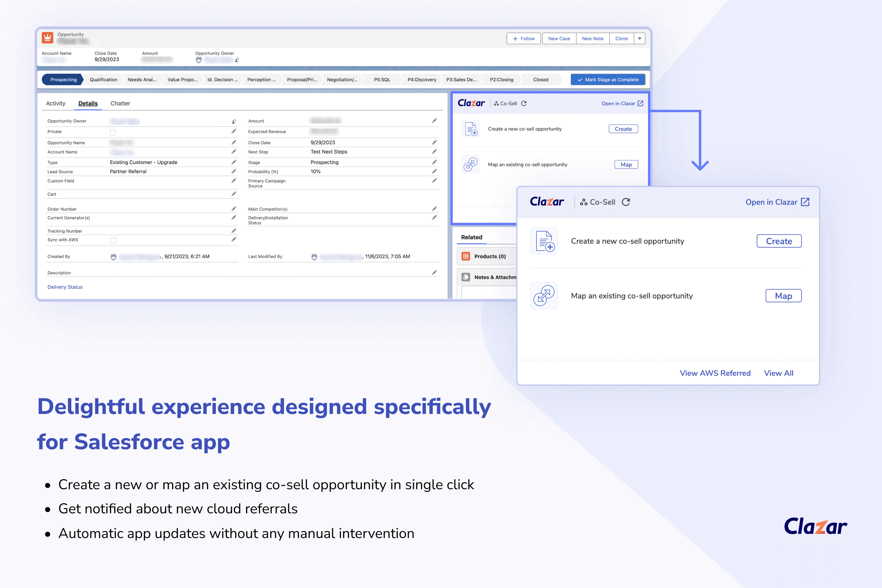Screen dimensions: 882x588
Task: Click the View AWS Referred link
Action: click(715, 373)
